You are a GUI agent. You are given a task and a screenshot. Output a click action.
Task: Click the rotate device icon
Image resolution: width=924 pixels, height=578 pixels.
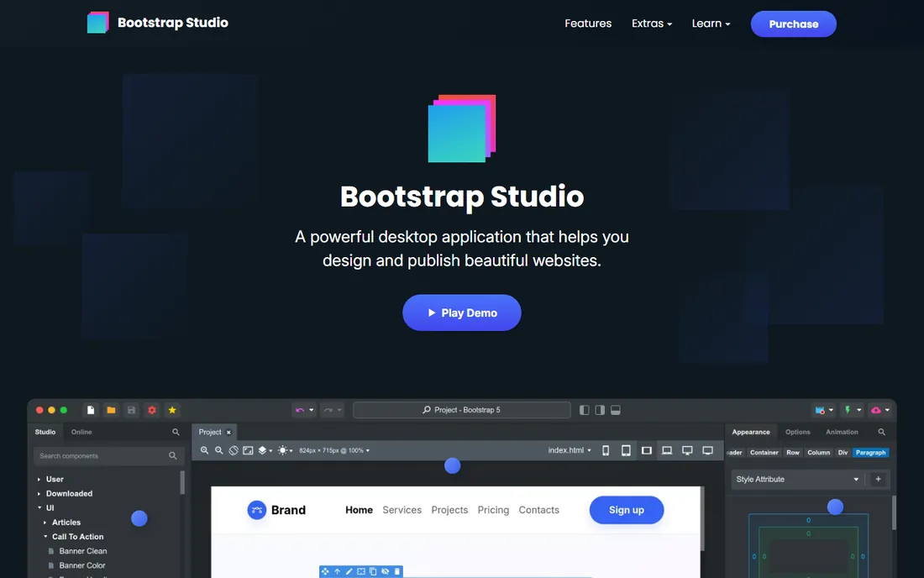click(234, 450)
